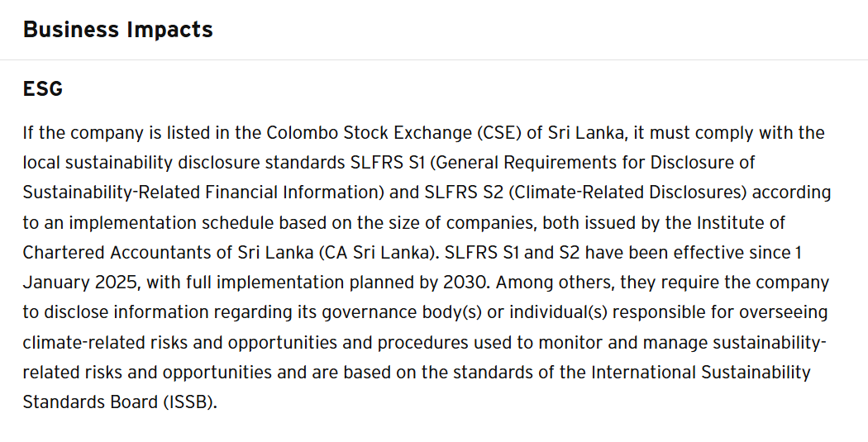Viewport: 868px width, 442px height.
Task: Click the phrase local sustainability disclosure standards
Action: (x=184, y=163)
